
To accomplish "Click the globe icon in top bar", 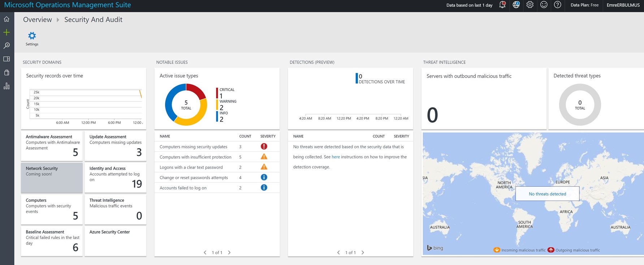I will tap(516, 5).
